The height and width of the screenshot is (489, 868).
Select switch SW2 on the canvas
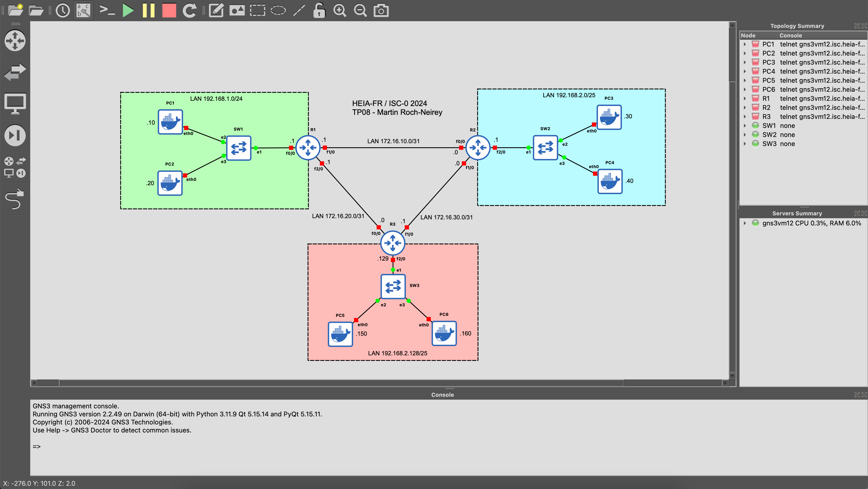coord(545,147)
